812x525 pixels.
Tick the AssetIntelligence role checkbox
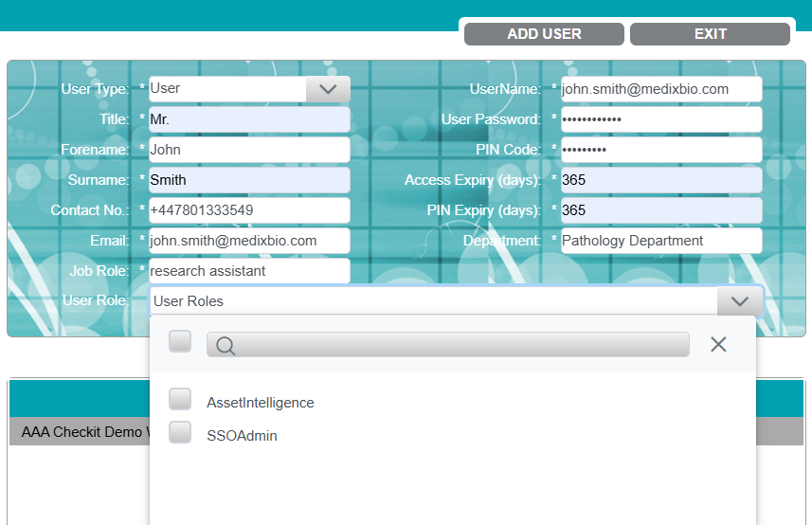click(180, 399)
